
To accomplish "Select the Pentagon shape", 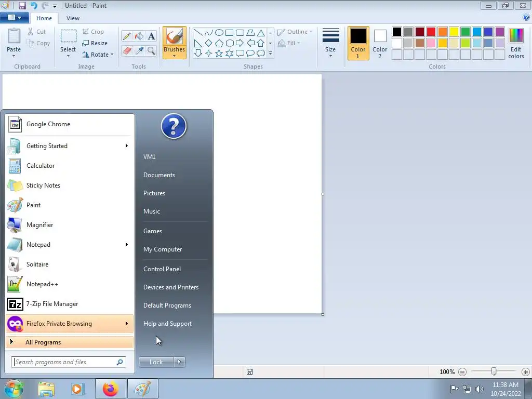I will tap(219, 43).
